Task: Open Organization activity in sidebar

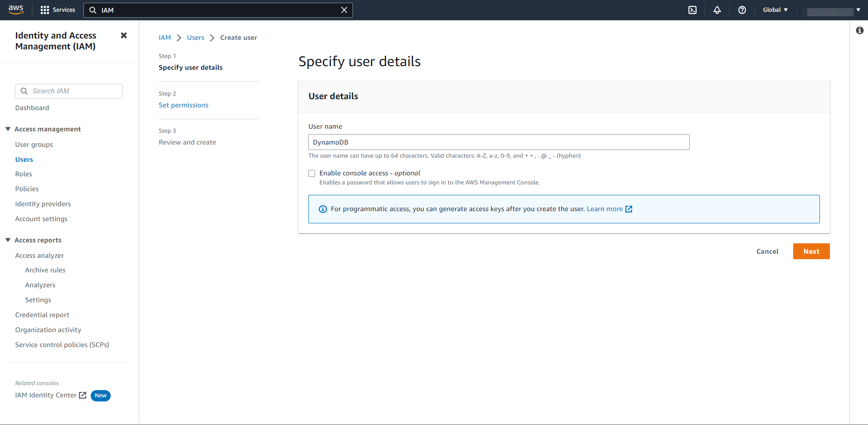Action: [x=48, y=330]
